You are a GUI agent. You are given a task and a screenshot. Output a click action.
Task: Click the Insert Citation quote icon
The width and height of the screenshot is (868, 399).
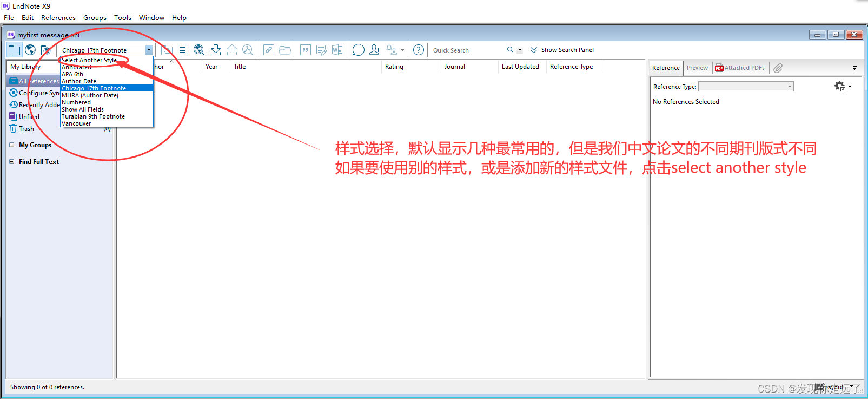tap(306, 50)
